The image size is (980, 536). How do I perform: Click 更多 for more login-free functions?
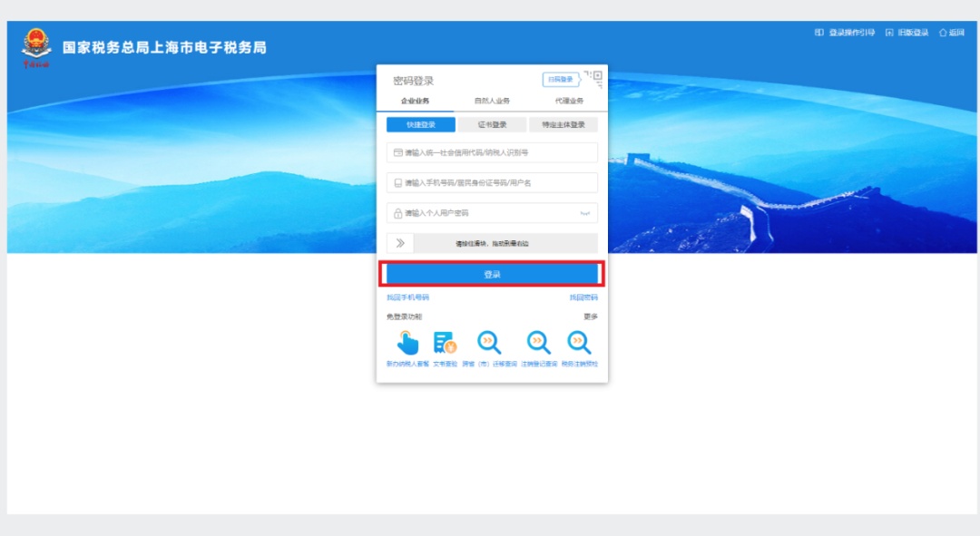pyautogui.click(x=591, y=317)
